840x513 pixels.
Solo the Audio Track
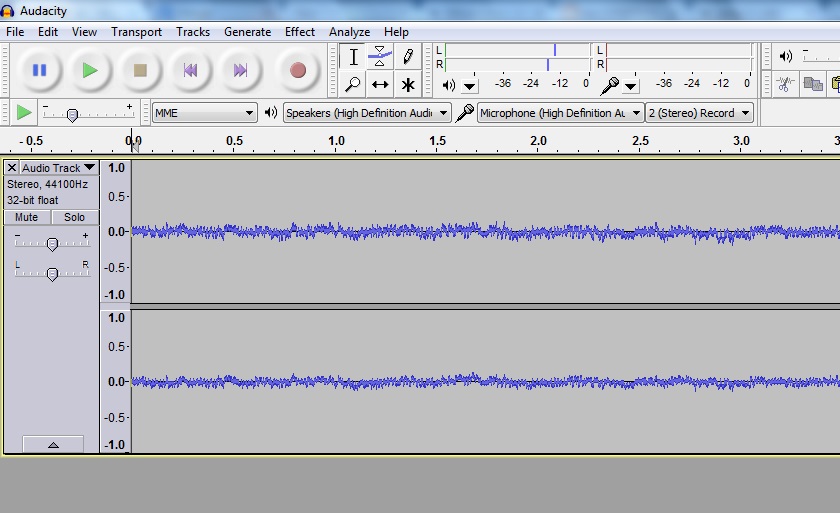tap(75, 217)
